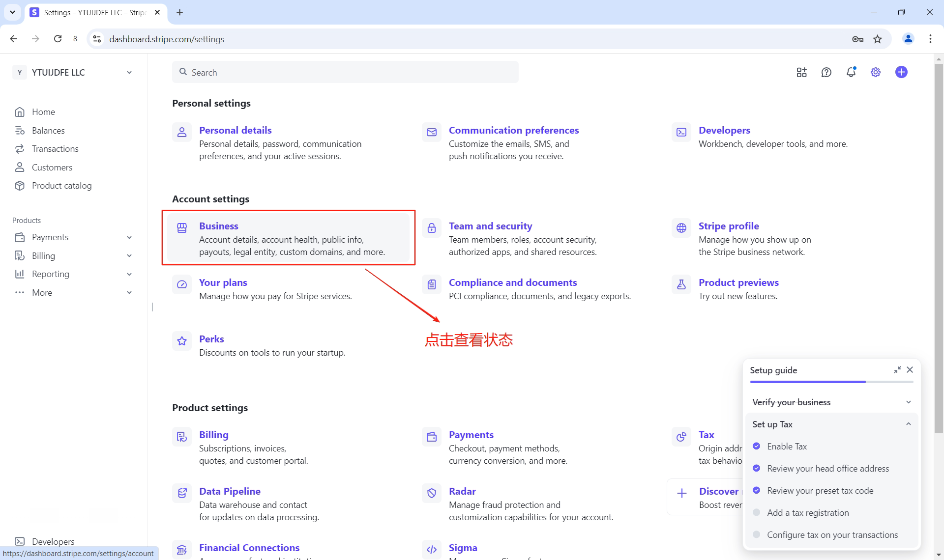
Task: Open the notifications bell icon
Action: 851,72
